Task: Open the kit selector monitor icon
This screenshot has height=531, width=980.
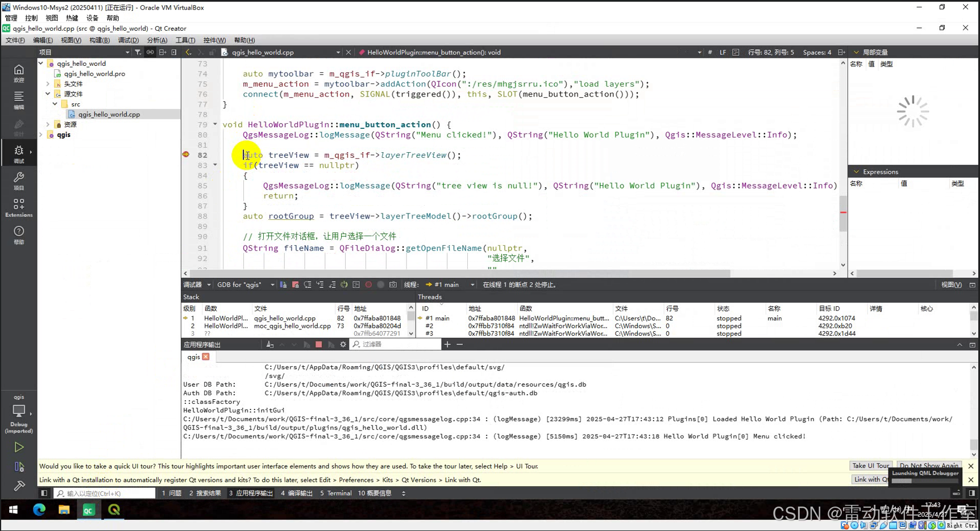Action: coord(19,411)
